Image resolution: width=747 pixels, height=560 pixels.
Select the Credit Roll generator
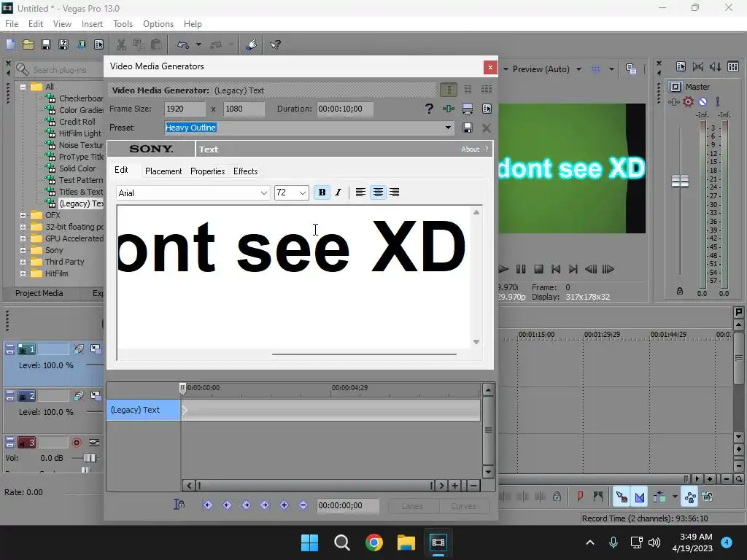pyautogui.click(x=77, y=122)
